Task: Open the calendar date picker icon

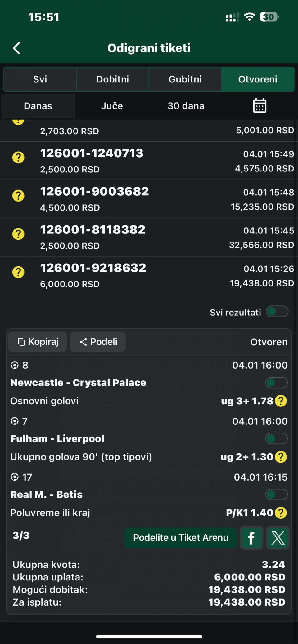Action: tap(260, 106)
